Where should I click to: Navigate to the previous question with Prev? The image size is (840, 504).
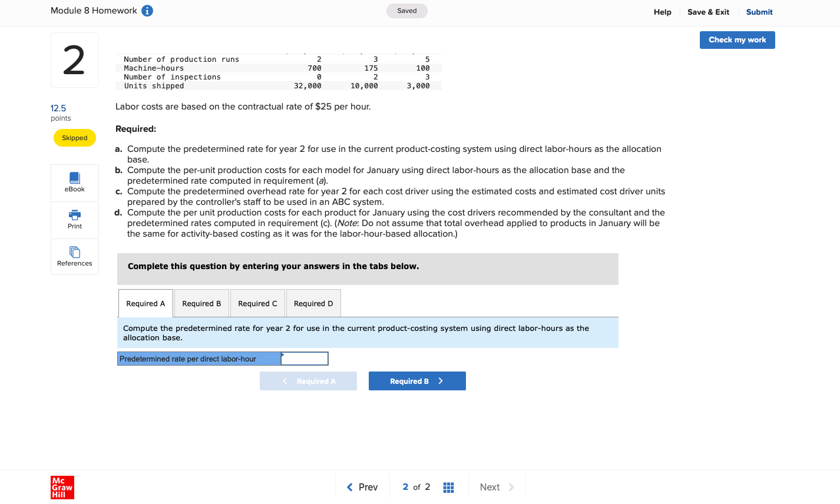pyautogui.click(x=362, y=487)
